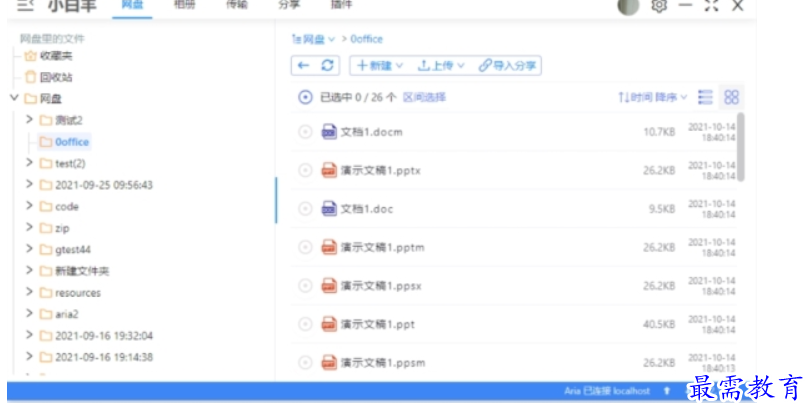This screenshot has height=419, width=811.
Task: Select the 演示文稿1.ppsm checkbox
Action: click(305, 363)
